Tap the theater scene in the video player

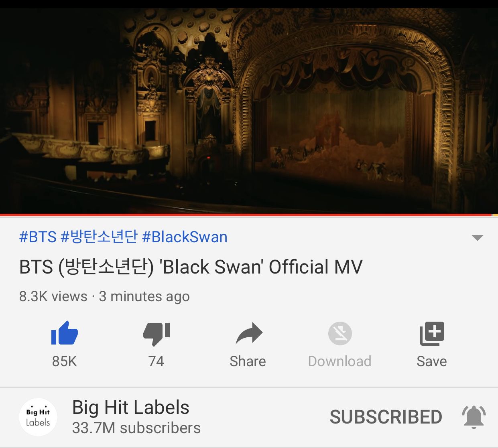[x=249, y=111]
